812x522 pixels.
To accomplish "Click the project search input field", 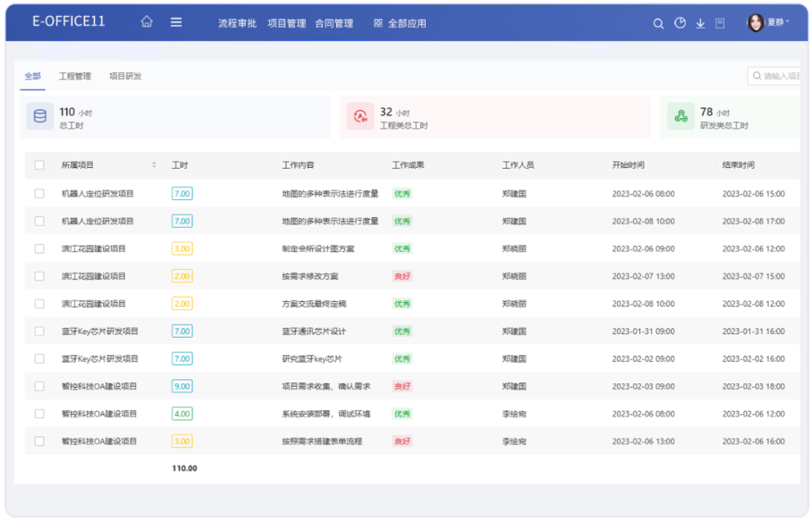I will pyautogui.click(x=778, y=77).
